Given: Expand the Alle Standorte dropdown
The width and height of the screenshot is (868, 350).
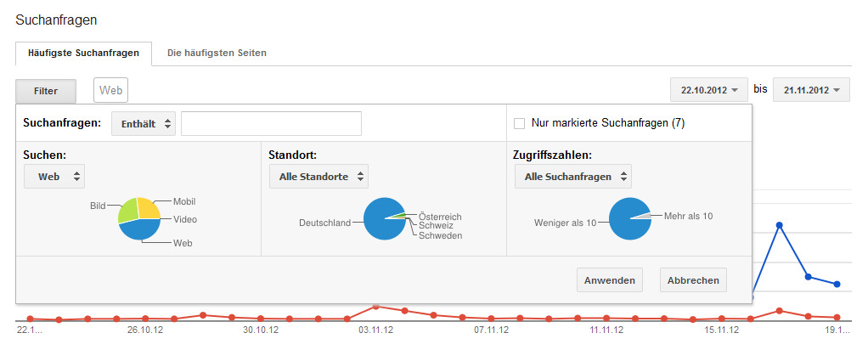Looking at the screenshot, I should click(318, 178).
